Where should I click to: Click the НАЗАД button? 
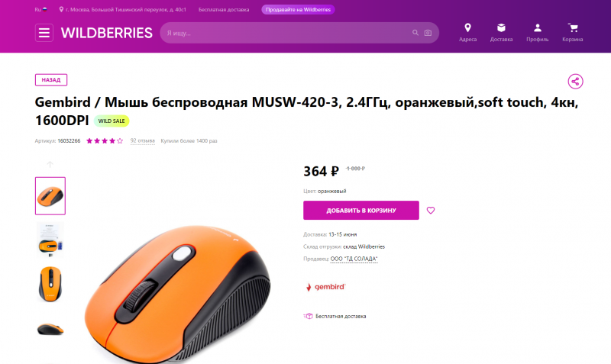tap(51, 80)
